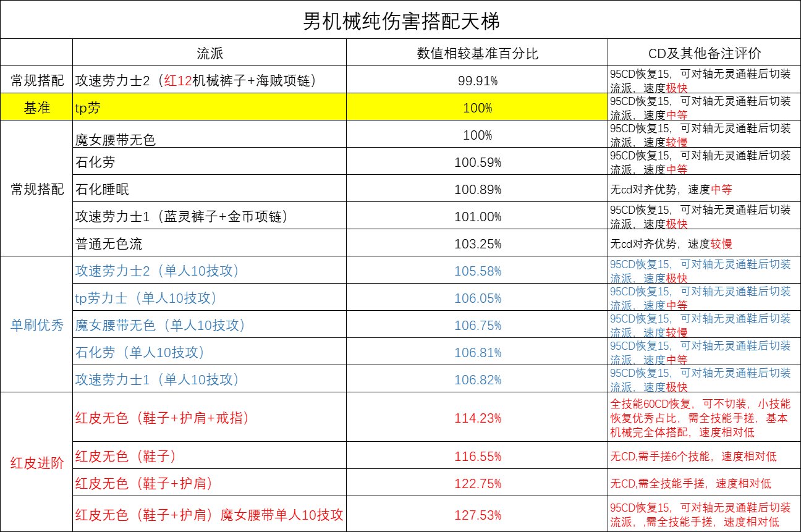Select the 魔女腰带无色（单人10技攻） cell
Image resolution: width=801 pixels, height=532 pixels.
[x=210, y=324]
